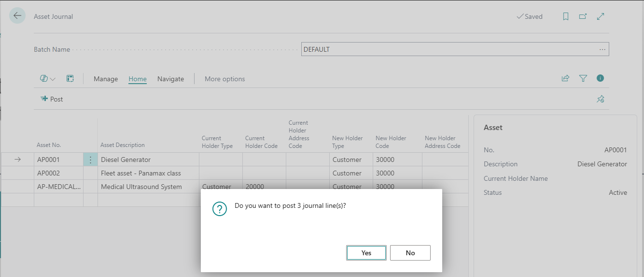Click More options in the action bar
This screenshot has height=277, width=644.
[x=224, y=79]
